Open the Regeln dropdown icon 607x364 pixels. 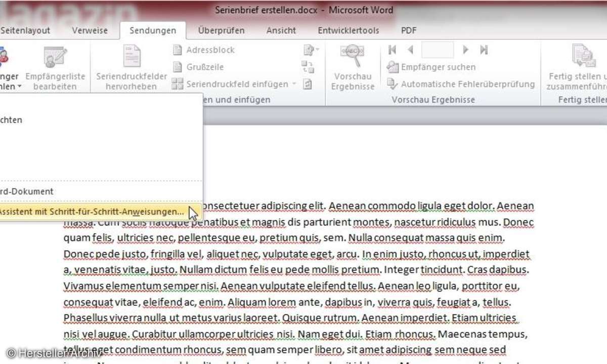311,50
